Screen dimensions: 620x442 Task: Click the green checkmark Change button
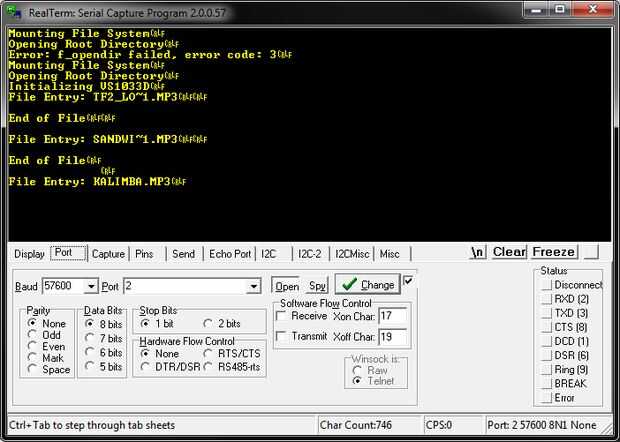pyautogui.click(x=368, y=285)
